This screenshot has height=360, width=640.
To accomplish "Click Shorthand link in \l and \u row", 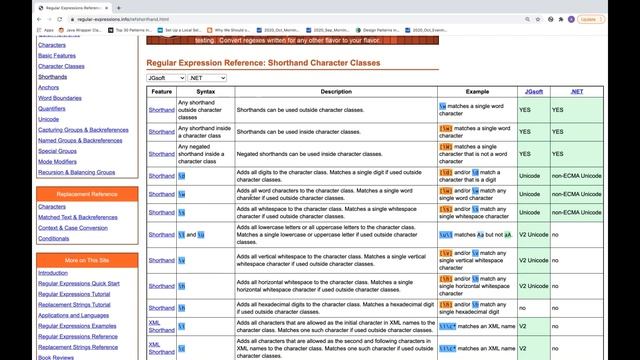I will pyautogui.click(x=162, y=235).
